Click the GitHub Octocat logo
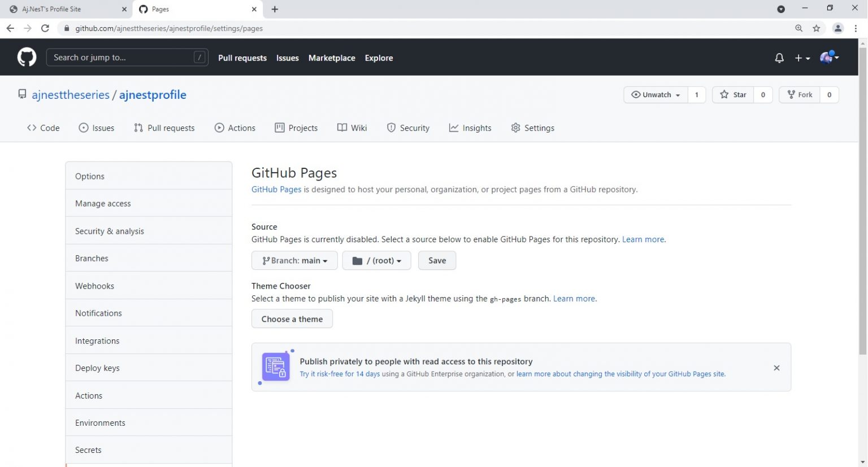 [x=27, y=58]
